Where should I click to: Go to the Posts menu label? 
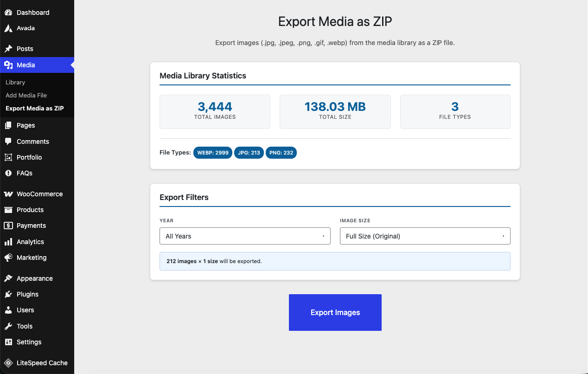[25, 49]
